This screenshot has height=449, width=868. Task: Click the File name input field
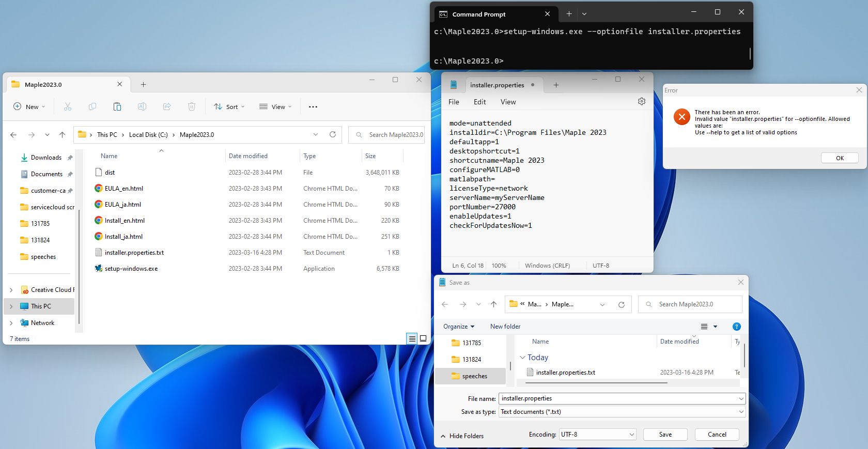point(622,398)
